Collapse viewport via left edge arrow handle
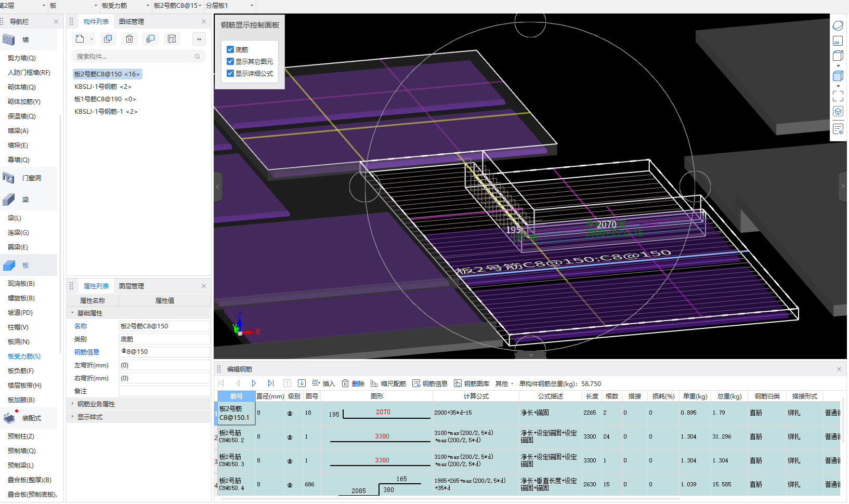 pyautogui.click(x=218, y=186)
